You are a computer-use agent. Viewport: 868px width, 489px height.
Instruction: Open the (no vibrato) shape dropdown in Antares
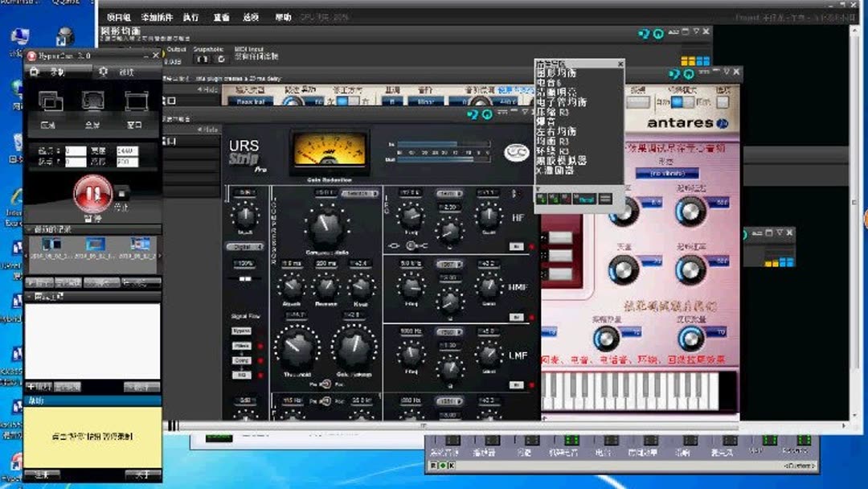pyautogui.click(x=667, y=173)
